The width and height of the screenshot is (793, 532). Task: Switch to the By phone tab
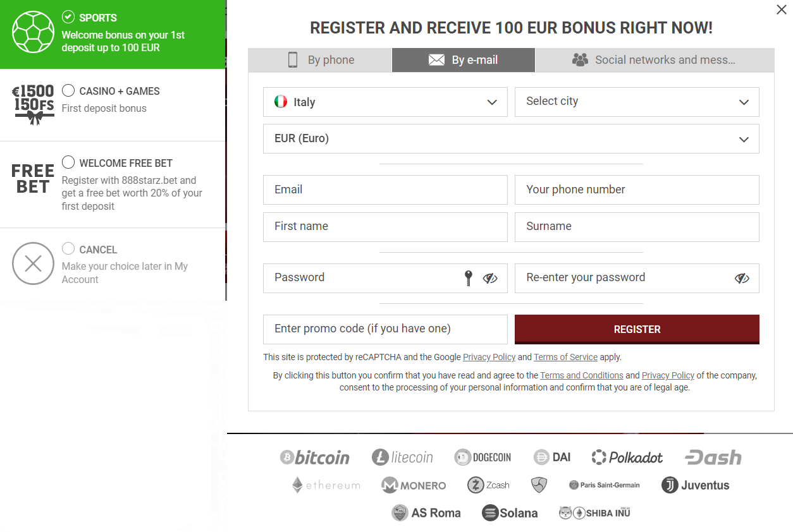coord(320,60)
